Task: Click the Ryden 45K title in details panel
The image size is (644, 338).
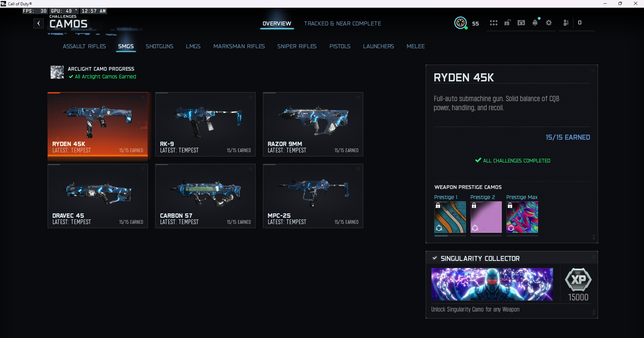Action: tap(464, 77)
